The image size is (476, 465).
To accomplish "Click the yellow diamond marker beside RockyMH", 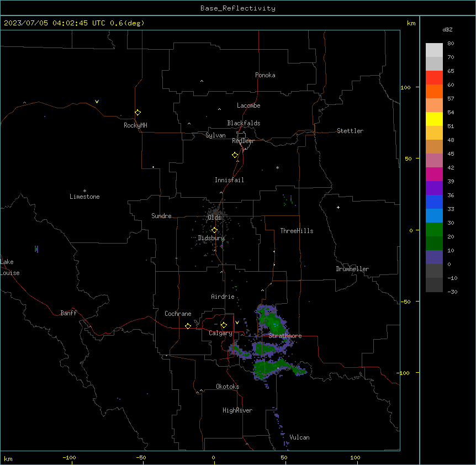I will pyautogui.click(x=138, y=113).
